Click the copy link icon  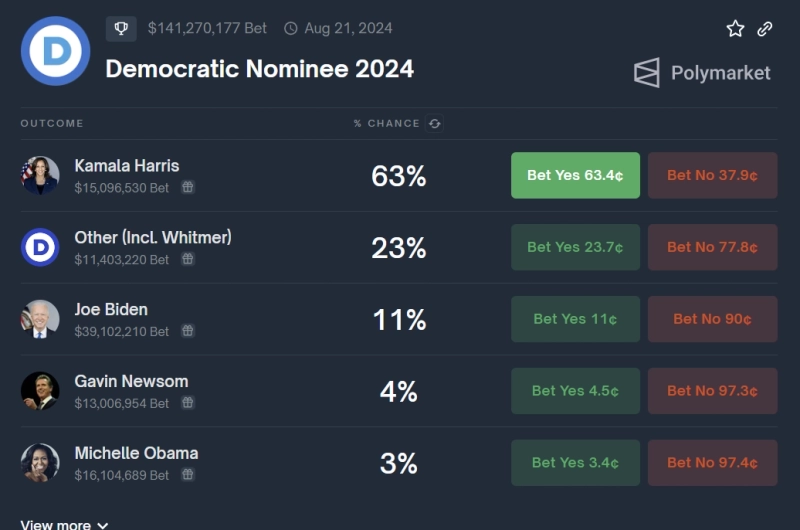point(765,29)
